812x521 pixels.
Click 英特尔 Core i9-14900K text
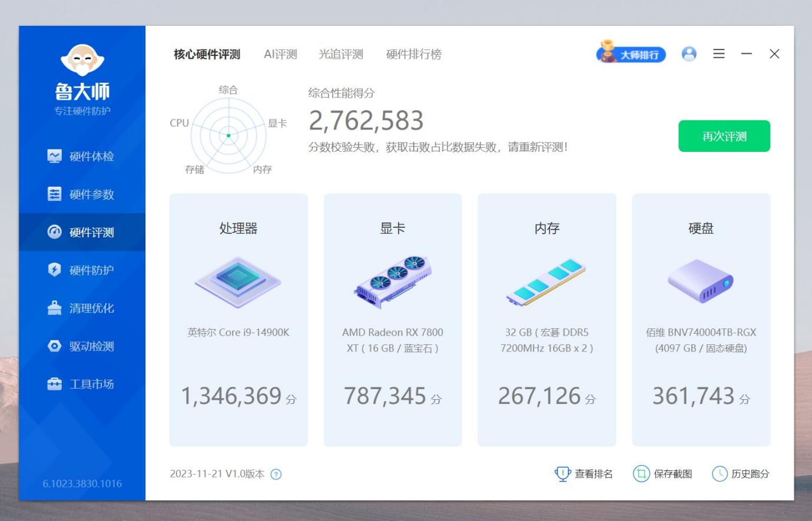(x=238, y=332)
